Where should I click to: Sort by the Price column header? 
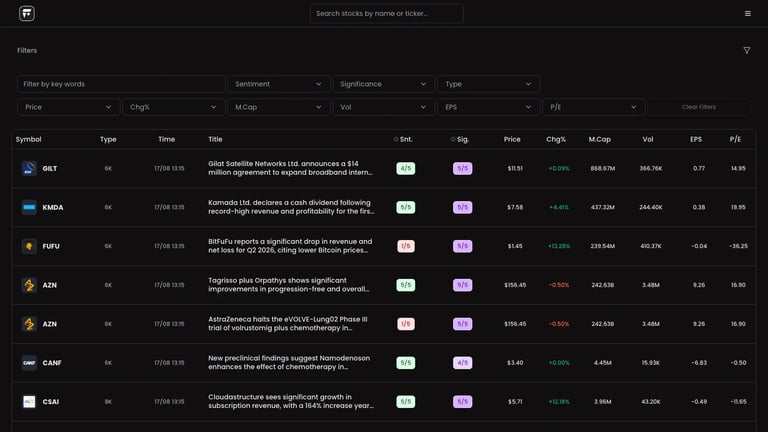[x=512, y=139]
